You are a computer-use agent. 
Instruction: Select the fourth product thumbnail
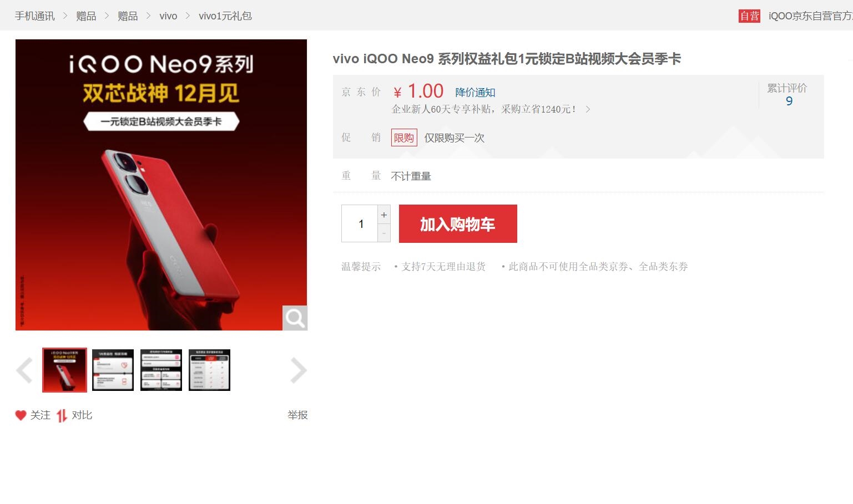209,370
